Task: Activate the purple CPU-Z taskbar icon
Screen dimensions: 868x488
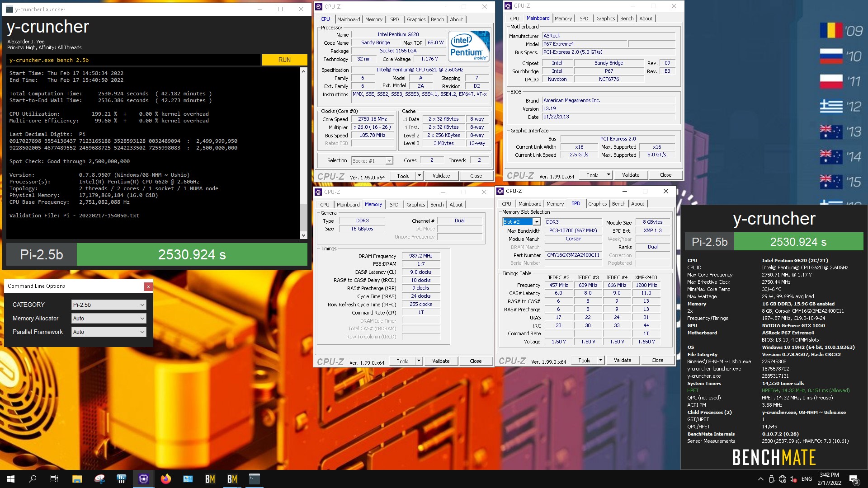Action: pos(144,479)
